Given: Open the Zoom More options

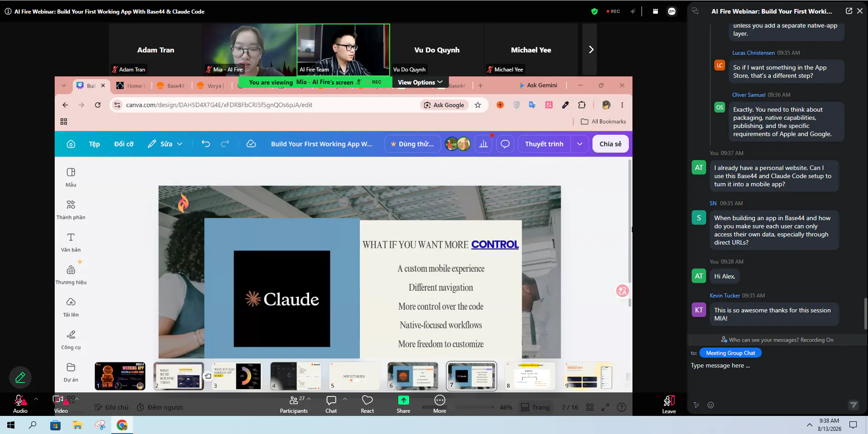Looking at the screenshot, I should click(x=439, y=404).
